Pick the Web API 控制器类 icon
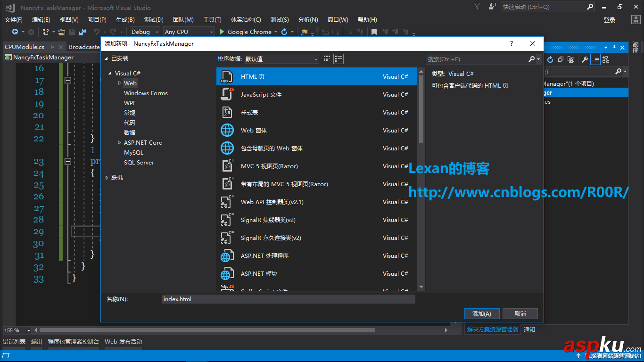The width and height of the screenshot is (644, 362). [227, 202]
